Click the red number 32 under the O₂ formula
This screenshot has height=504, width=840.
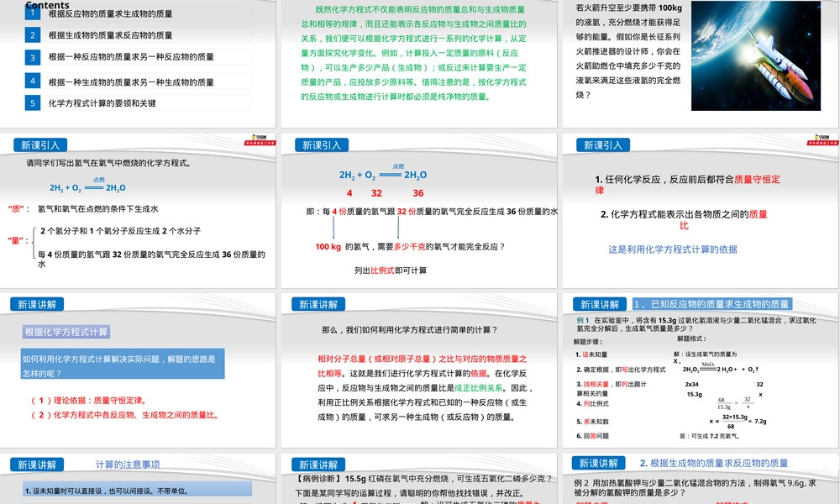coord(376,193)
